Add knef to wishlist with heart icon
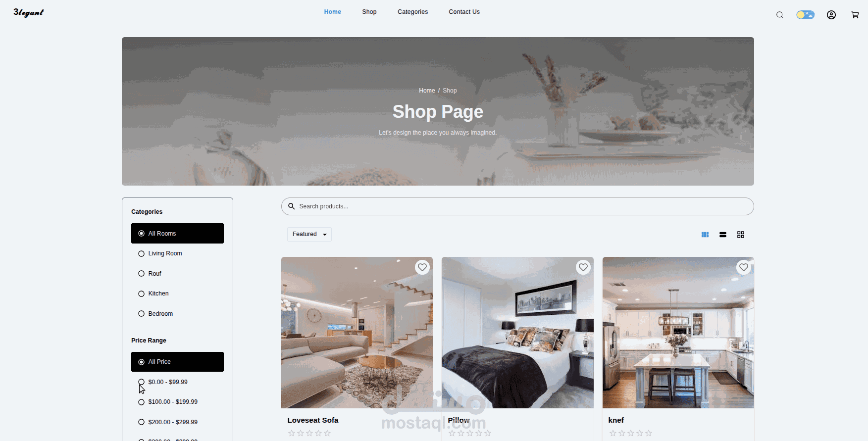 [744, 267]
